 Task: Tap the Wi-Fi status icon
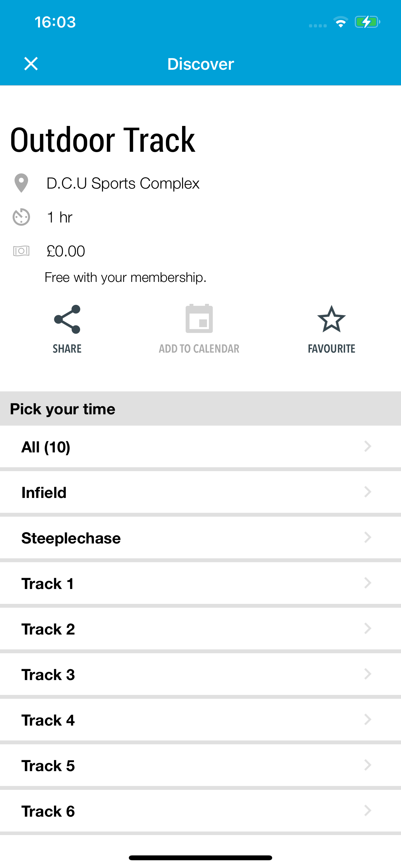pyautogui.click(x=341, y=22)
